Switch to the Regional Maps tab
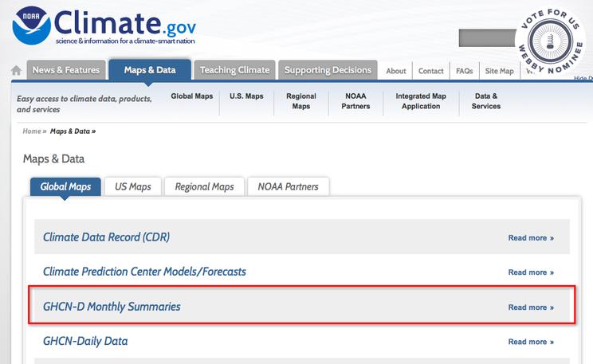The width and height of the screenshot is (593, 364). [x=204, y=187]
